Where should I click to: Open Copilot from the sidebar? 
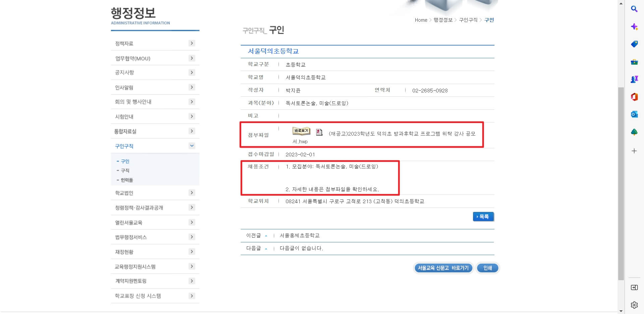(634, 26)
